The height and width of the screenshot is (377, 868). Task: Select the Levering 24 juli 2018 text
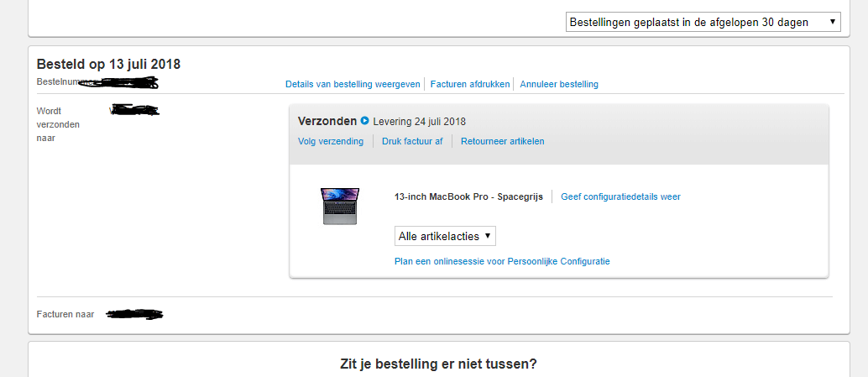coord(420,121)
